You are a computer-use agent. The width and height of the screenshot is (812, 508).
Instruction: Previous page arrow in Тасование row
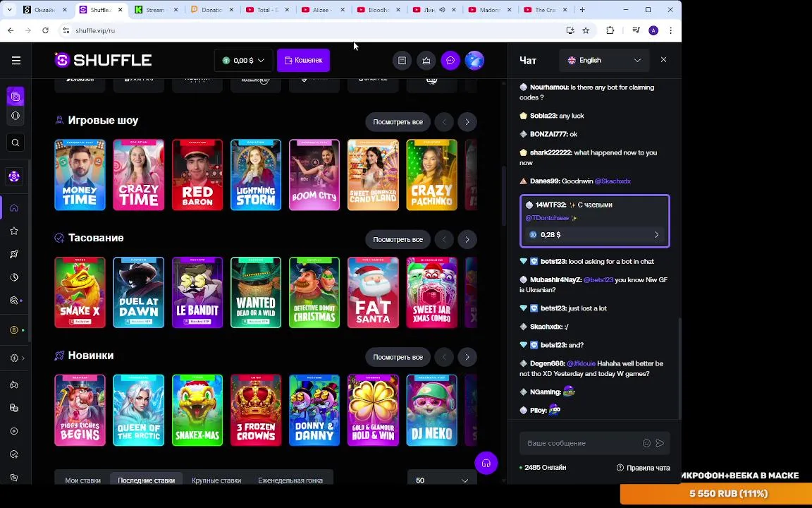tap(444, 240)
